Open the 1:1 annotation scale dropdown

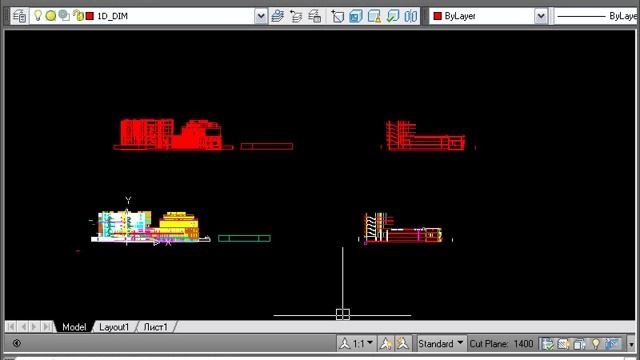coord(356,344)
